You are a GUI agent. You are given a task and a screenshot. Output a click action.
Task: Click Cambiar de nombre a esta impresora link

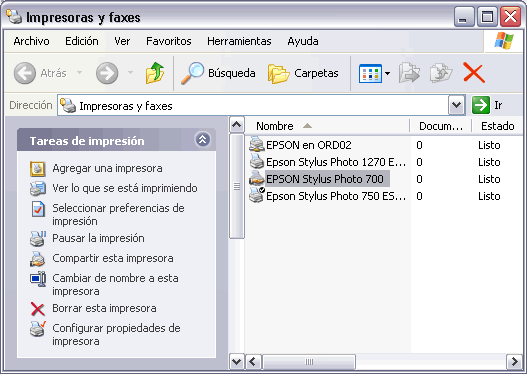coord(115,285)
